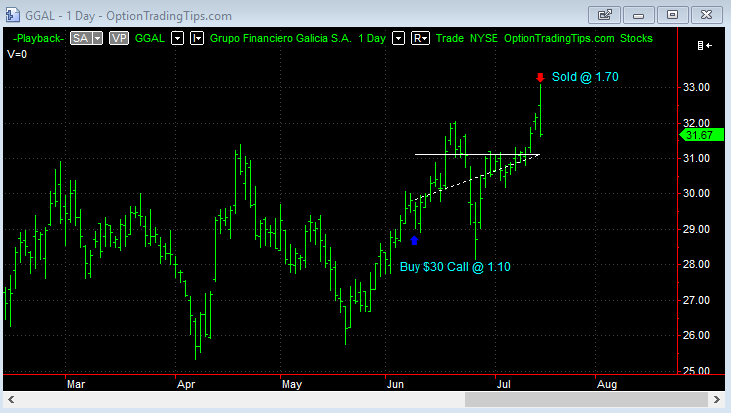Click the Mar date axis label
This screenshot has height=413, width=731.
coord(76,384)
